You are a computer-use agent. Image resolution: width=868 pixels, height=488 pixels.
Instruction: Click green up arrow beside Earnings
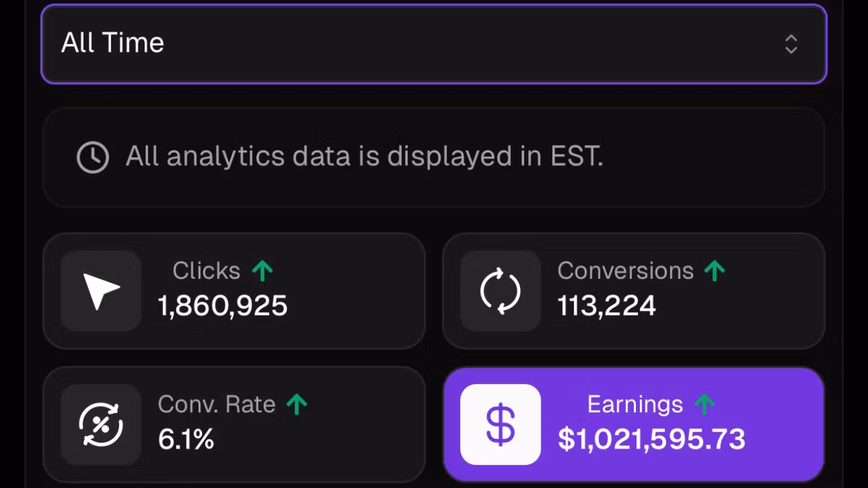point(704,404)
